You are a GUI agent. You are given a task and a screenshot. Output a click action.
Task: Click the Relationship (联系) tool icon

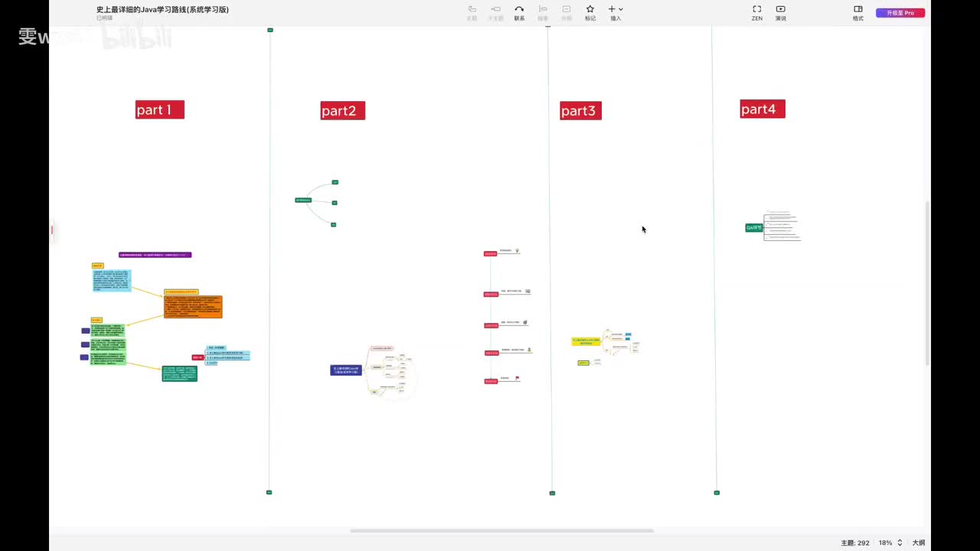(519, 9)
